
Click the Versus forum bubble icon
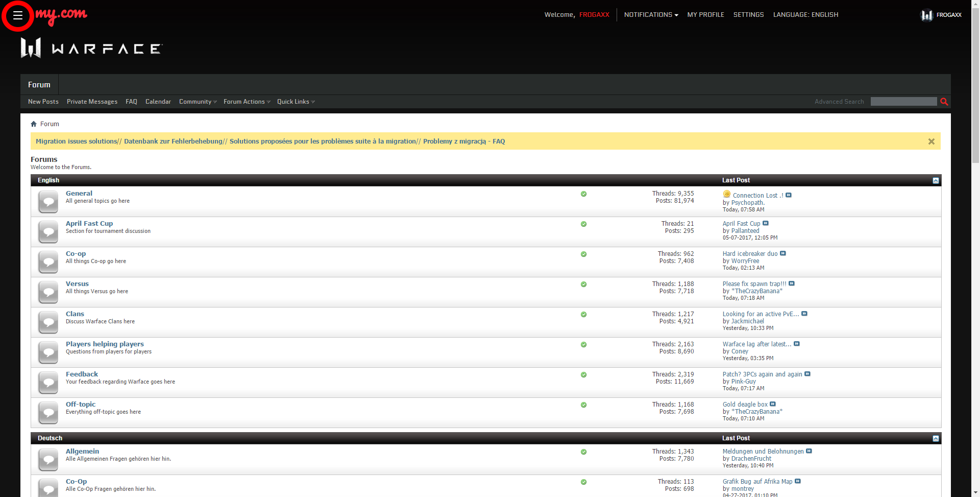[48, 292]
